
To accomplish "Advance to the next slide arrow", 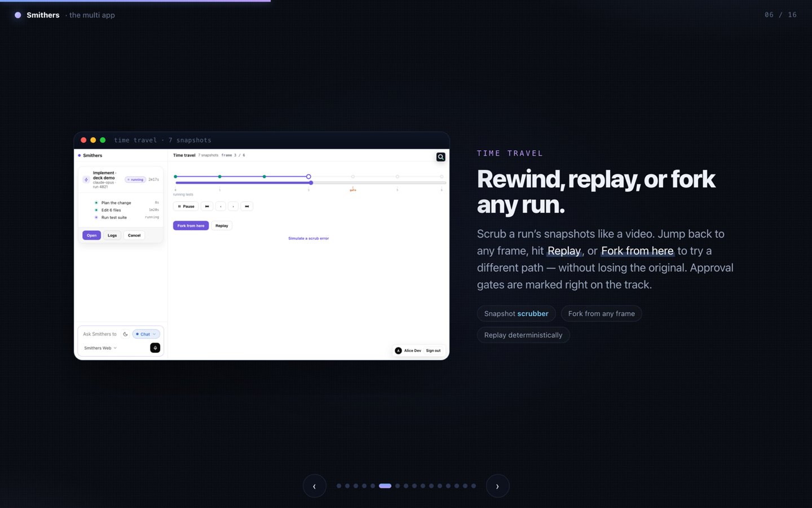I will [x=497, y=486].
